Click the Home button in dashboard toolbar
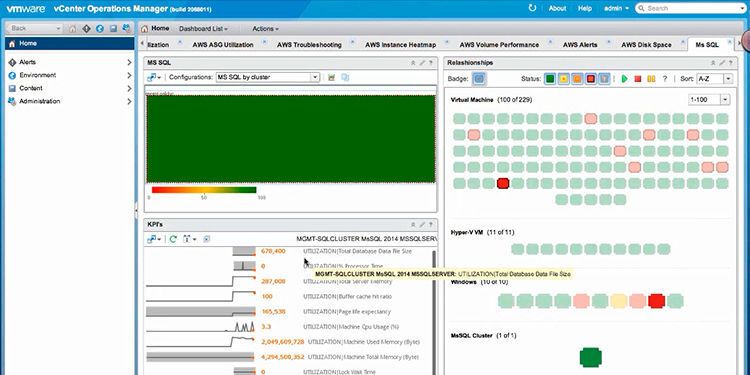This screenshot has width=750, height=375. (x=155, y=29)
